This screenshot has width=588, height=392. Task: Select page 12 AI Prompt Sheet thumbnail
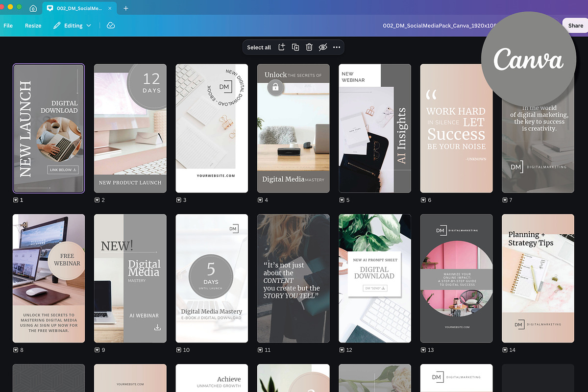[x=375, y=278]
